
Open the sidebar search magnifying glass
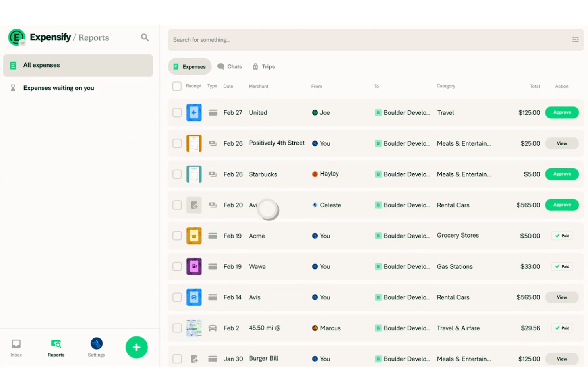pos(145,37)
